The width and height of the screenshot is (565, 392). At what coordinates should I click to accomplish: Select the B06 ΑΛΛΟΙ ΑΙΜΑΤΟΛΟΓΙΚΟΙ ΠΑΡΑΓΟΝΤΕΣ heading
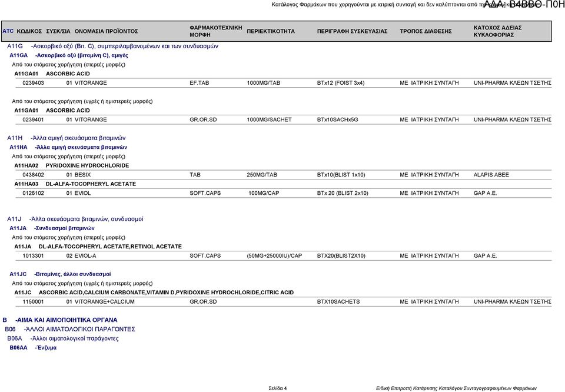pos(70,329)
